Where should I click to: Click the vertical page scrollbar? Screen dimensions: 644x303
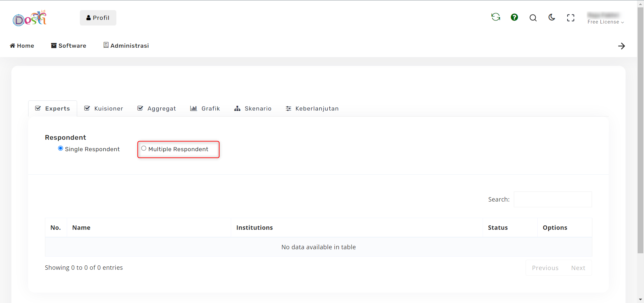click(640, 134)
